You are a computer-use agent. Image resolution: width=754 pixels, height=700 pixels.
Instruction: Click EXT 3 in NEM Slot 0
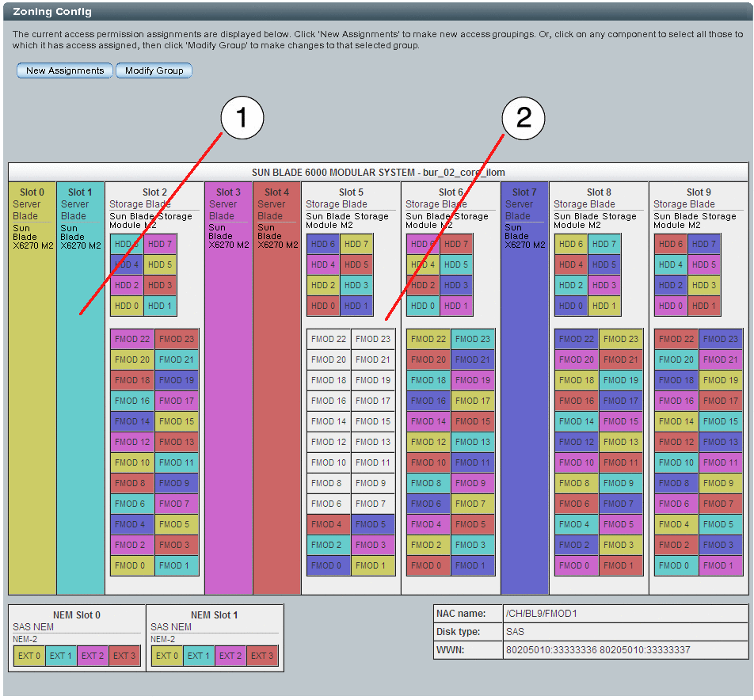124,656
